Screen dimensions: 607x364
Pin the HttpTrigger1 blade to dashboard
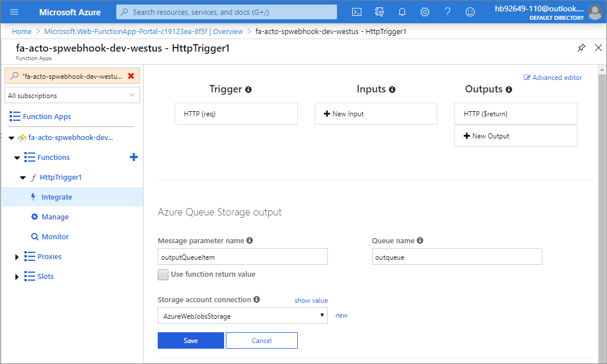(581, 48)
